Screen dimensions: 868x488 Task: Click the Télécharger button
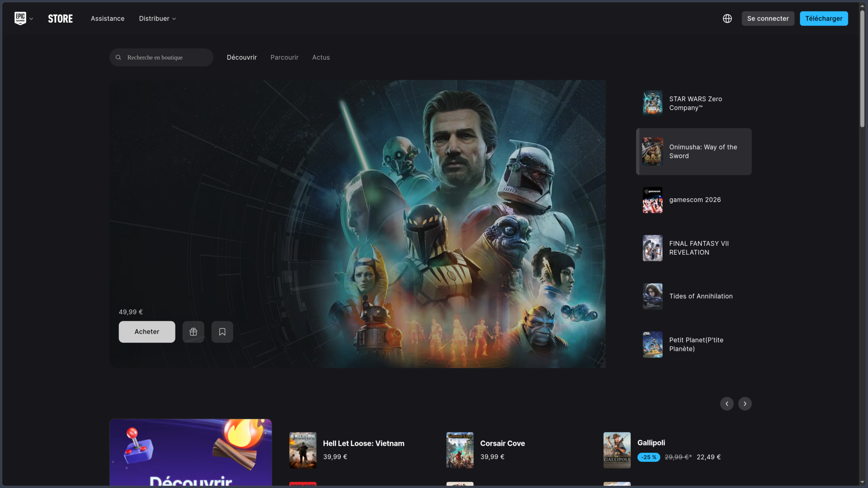(x=824, y=19)
